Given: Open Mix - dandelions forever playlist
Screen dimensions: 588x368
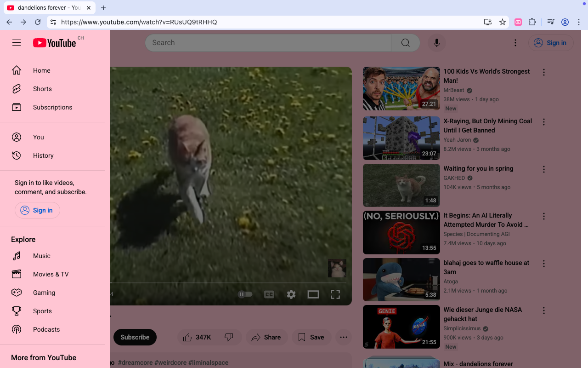Looking at the screenshot, I should (x=478, y=364).
